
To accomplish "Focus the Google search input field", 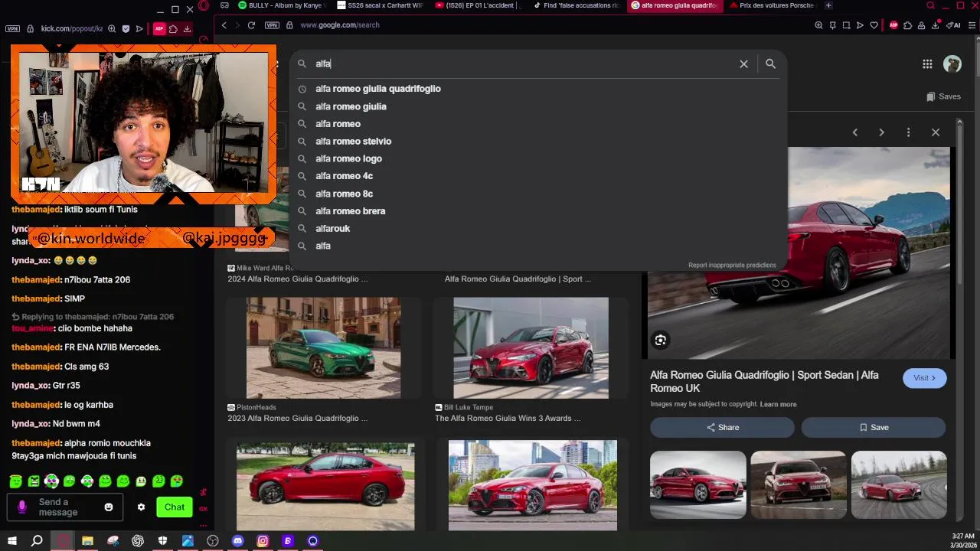I will pyautogui.click(x=521, y=64).
